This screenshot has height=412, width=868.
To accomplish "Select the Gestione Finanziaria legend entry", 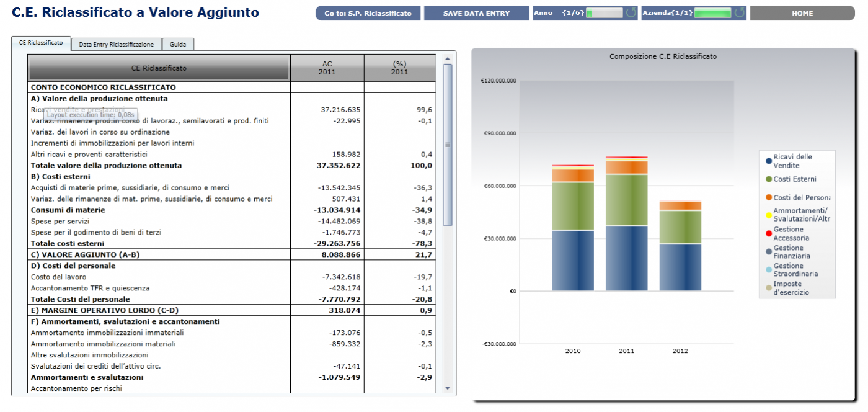I will pyautogui.click(x=788, y=251).
